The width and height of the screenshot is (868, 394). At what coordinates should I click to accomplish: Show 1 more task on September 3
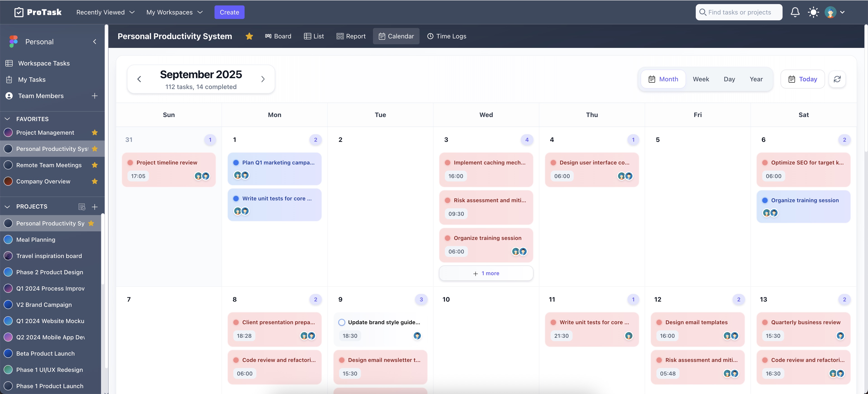[486, 273]
